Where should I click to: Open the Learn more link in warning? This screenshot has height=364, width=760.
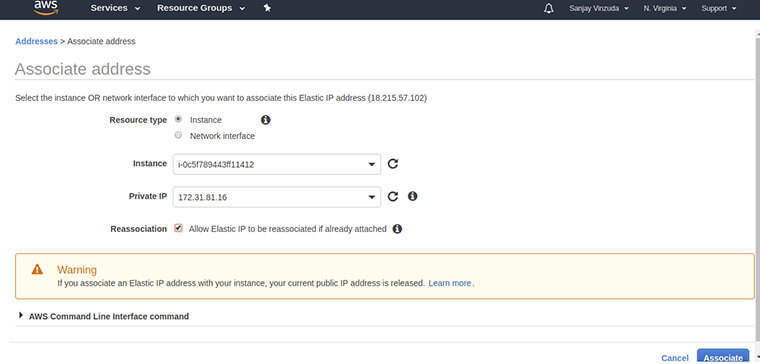[449, 283]
